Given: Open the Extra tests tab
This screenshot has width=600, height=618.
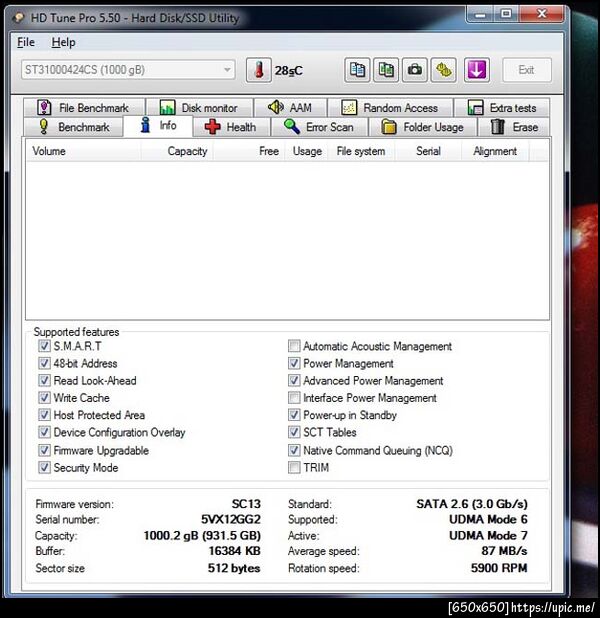Looking at the screenshot, I should click(502, 107).
